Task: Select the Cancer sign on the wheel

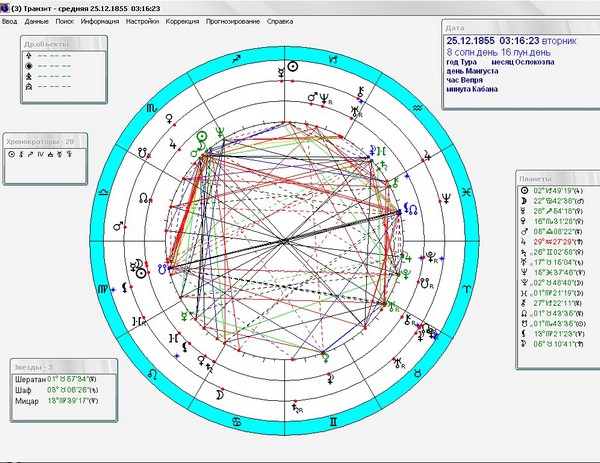Action: click(237, 422)
